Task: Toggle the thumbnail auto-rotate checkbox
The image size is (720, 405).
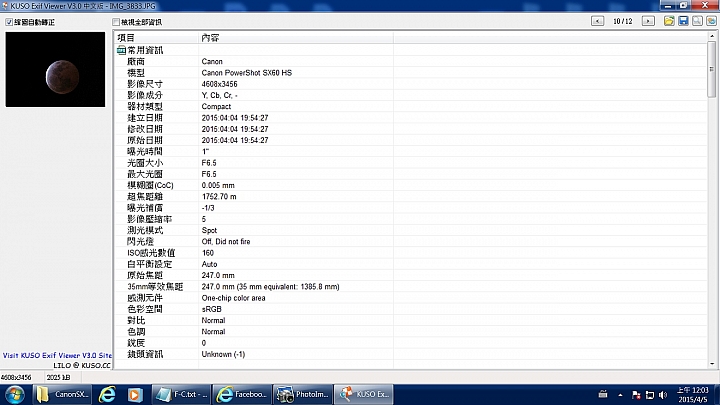Action: (x=9, y=22)
